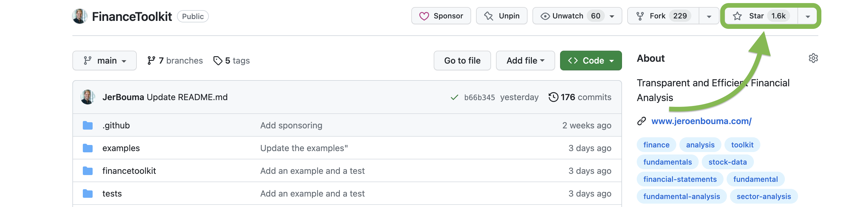Expand the Add file dropdown
The height and width of the screenshot is (207, 868).
tap(525, 60)
